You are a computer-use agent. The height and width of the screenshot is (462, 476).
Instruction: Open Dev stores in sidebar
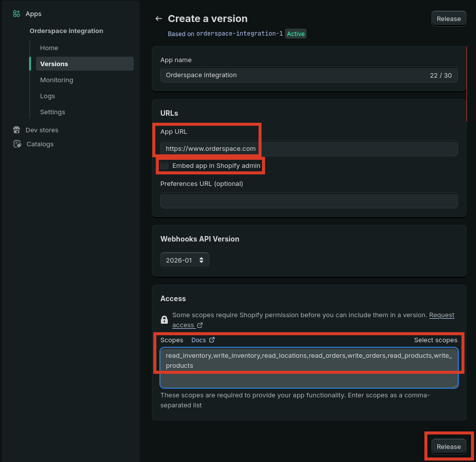(42, 130)
